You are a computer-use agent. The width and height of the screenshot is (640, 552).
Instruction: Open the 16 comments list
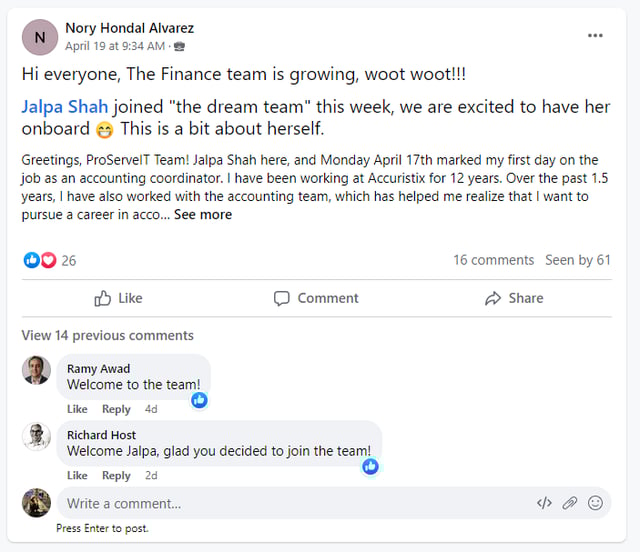tap(493, 260)
